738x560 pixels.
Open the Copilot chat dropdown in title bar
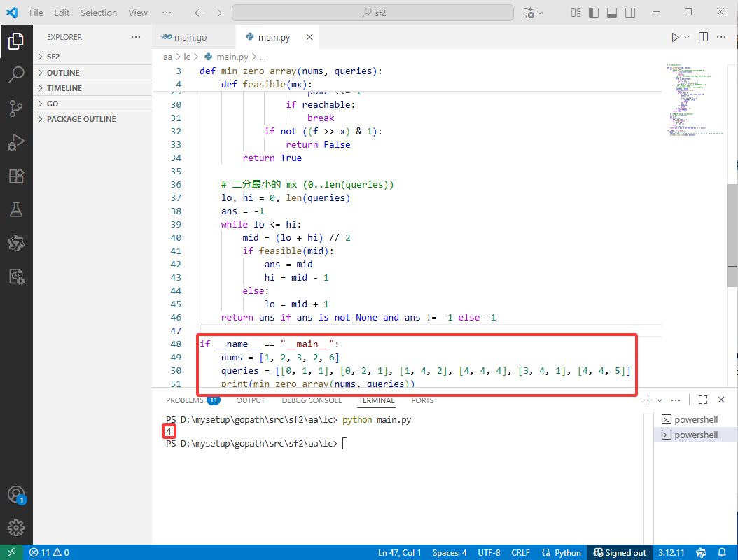(533, 13)
